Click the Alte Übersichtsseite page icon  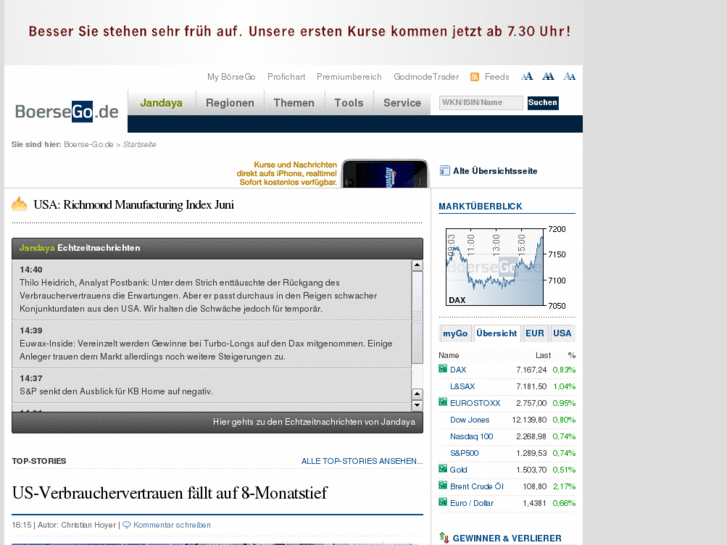click(444, 171)
